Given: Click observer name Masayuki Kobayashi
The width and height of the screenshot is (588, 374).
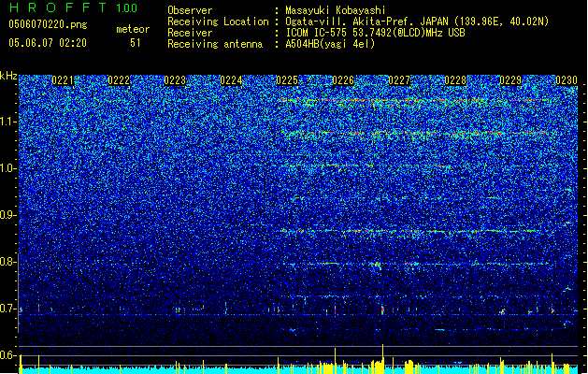Looking at the screenshot, I should pyautogui.click(x=336, y=10).
